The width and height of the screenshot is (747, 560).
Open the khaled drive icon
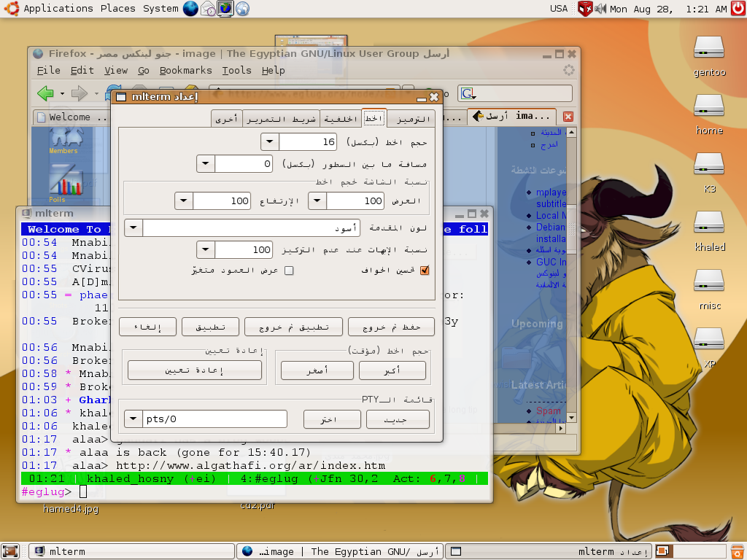tap(709, 222)
